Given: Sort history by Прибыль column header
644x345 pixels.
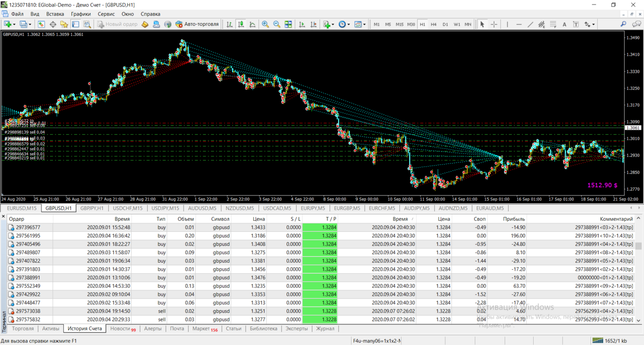Looking at the screenshot, I should tap(514, 219).
